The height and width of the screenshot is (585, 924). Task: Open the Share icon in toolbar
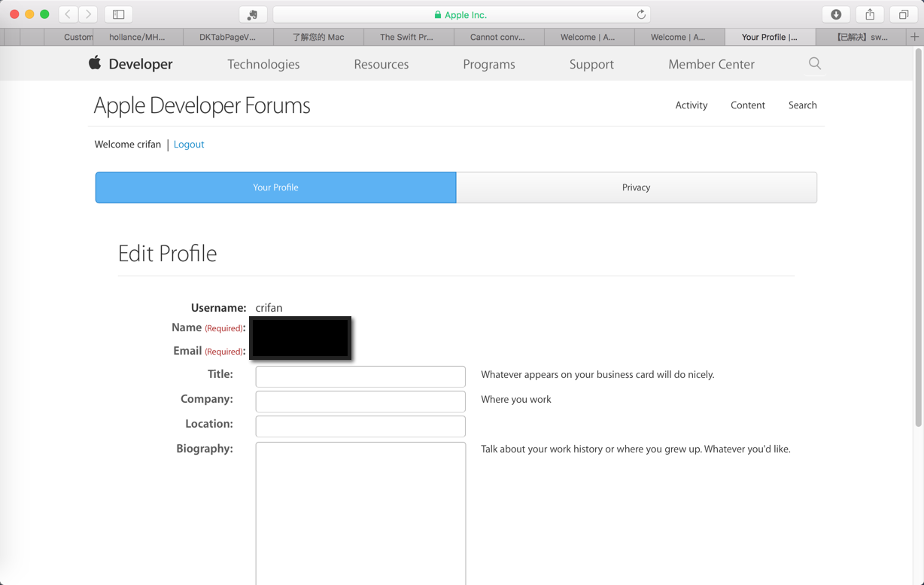870,14
